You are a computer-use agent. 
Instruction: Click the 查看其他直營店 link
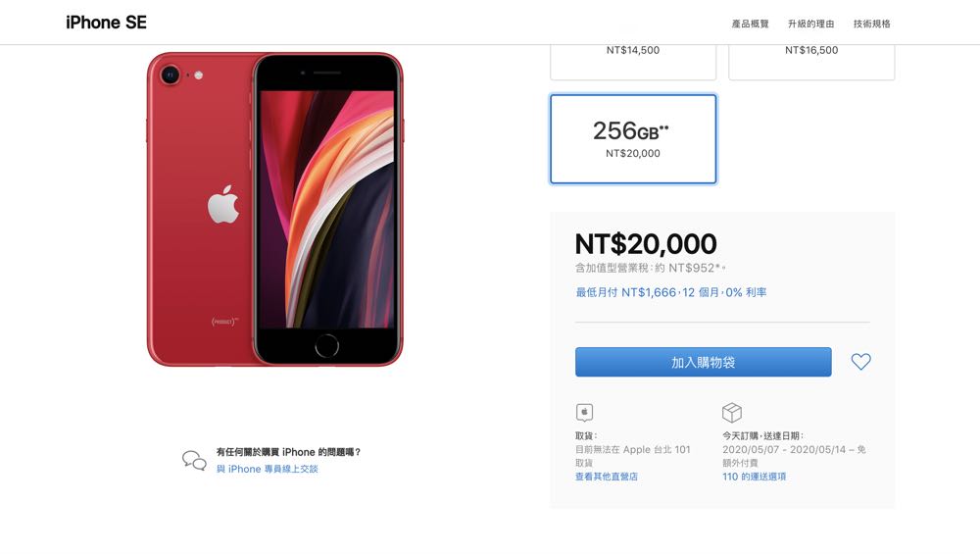[607, 477]
